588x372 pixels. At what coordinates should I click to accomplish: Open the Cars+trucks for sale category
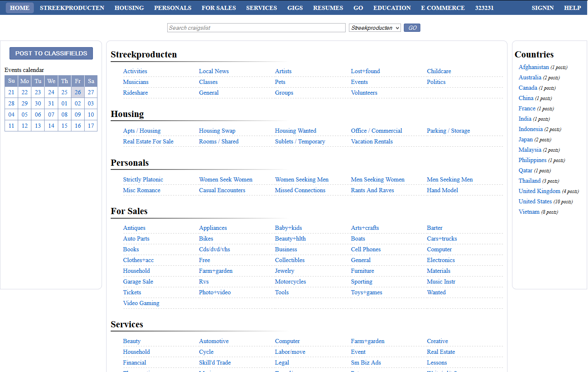442,238
